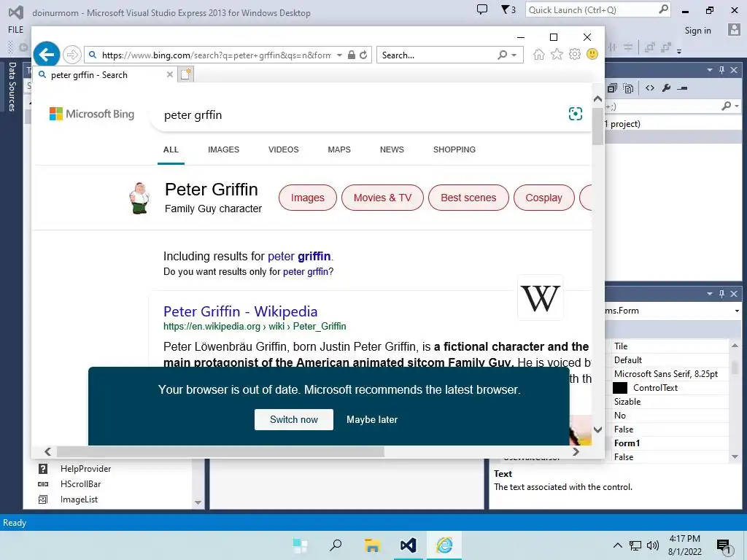747x560 pixels.
Task: Open Bing visual search camera icon
Action: tap(576, 114)
